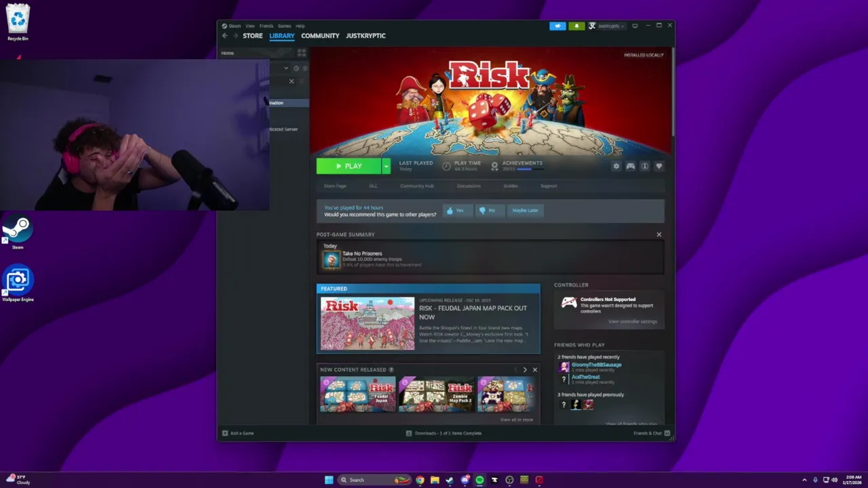Open the Add a Game plus icon

[x=225, y=433]
